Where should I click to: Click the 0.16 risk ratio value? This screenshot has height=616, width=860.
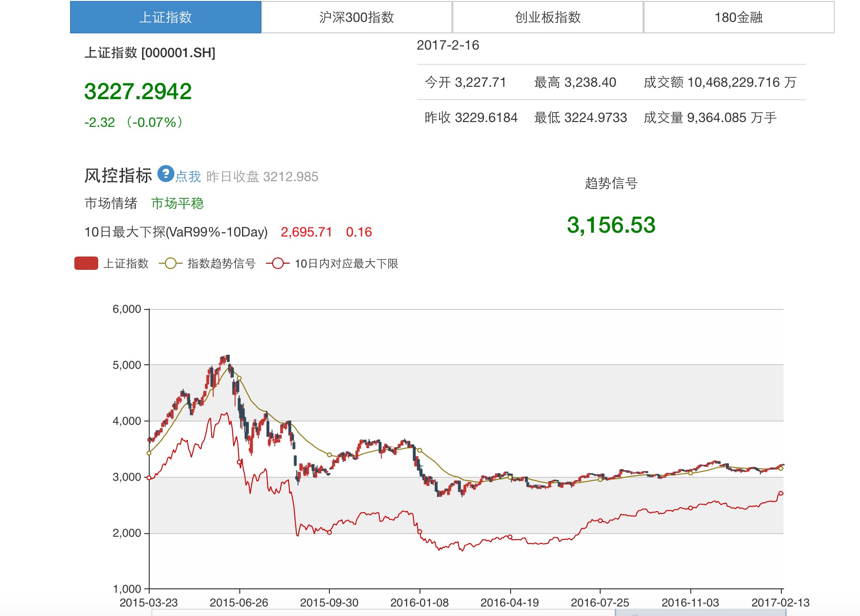[x=359, y=232]
